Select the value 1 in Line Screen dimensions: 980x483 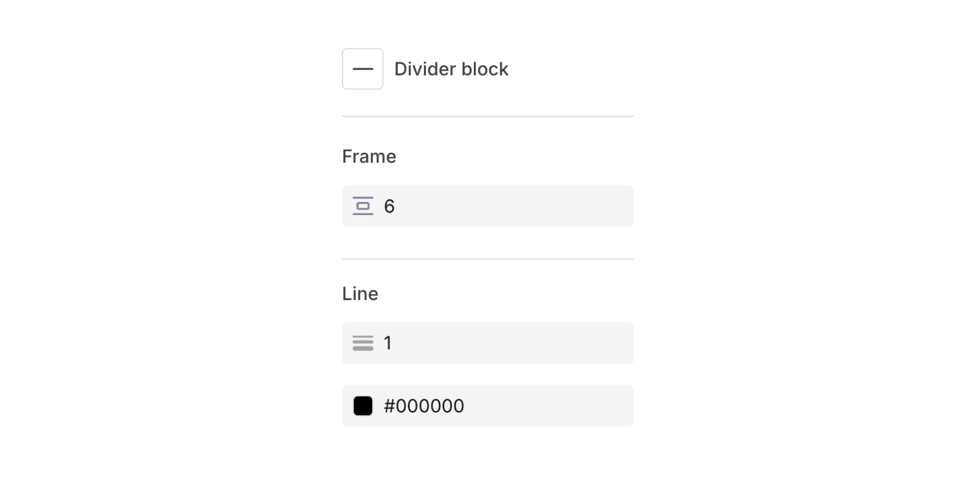coord(388,342)
